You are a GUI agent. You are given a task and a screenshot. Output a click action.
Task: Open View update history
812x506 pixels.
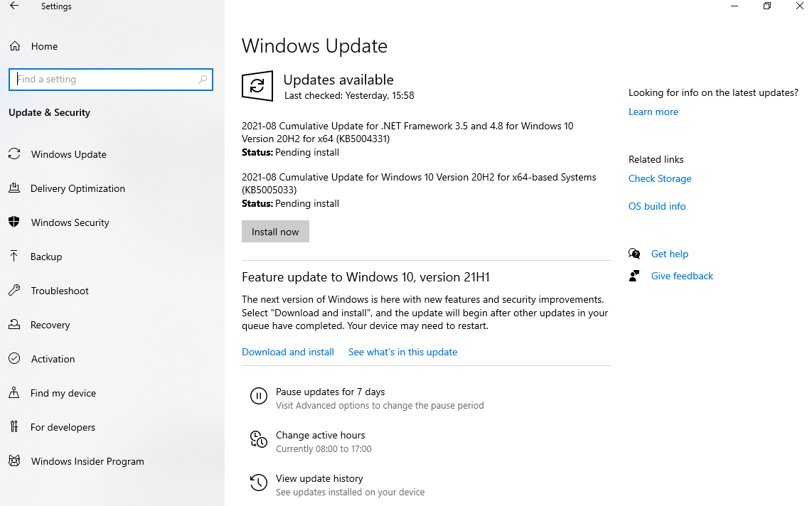click(x=319, y=478)
